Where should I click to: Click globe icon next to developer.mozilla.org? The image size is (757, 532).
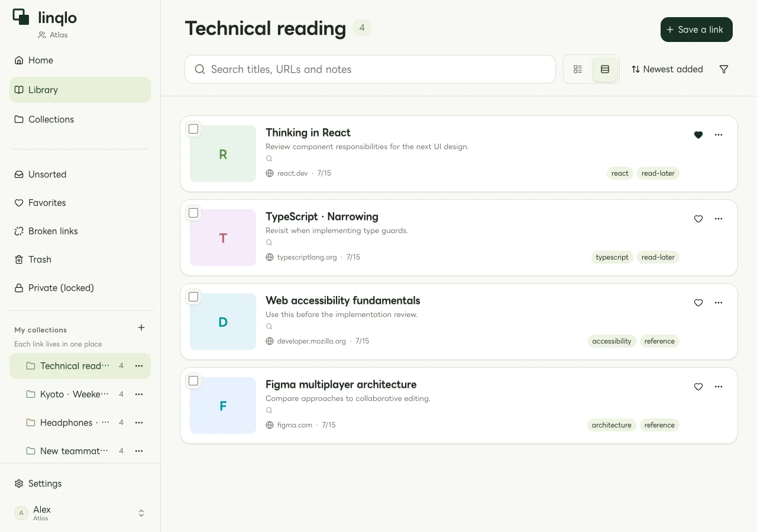pyautogui.click(x=270, y=341)
